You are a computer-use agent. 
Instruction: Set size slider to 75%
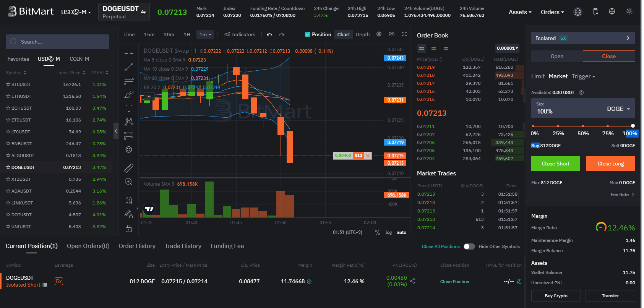608,126
